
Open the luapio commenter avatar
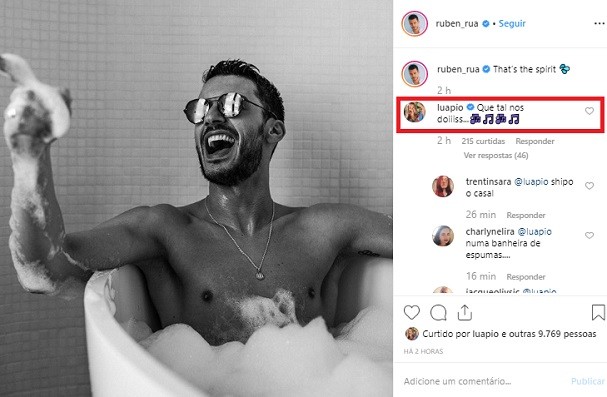415,112
